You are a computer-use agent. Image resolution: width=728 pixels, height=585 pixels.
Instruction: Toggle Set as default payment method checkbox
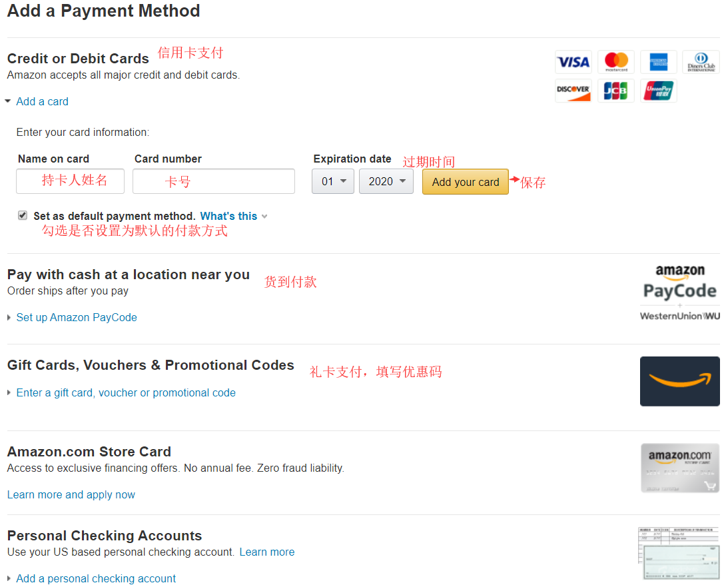(x=22, y=215)
